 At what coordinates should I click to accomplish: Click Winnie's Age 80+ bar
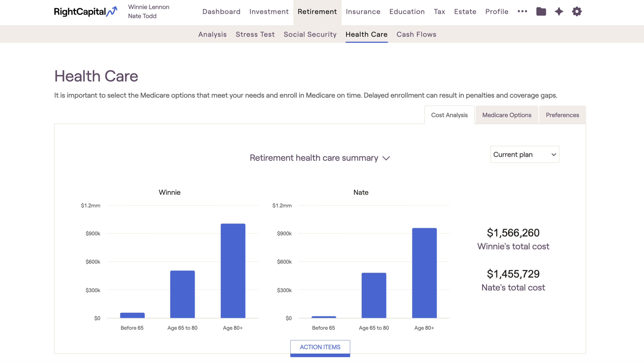tap(233, 271)
